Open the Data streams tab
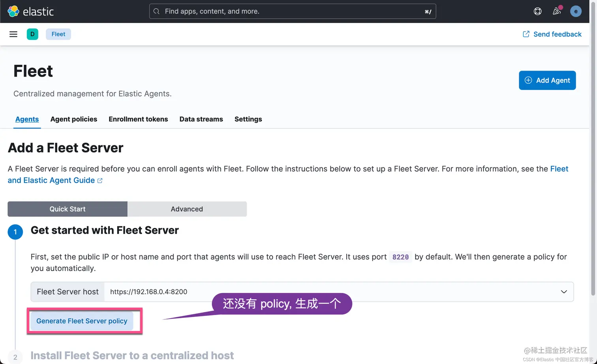 [201, 119]
